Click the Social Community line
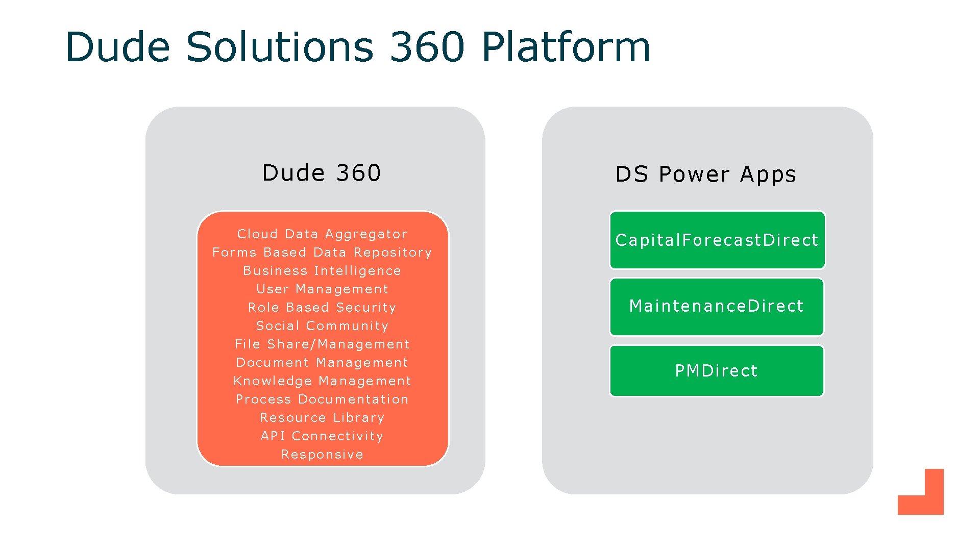Screen dimensions: 980x551 point(322,326)
